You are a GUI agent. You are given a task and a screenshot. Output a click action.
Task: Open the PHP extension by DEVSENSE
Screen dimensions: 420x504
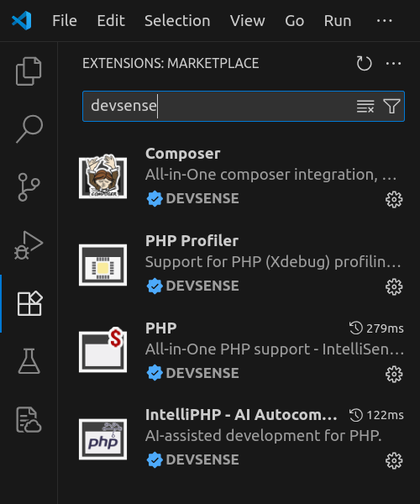241,350
